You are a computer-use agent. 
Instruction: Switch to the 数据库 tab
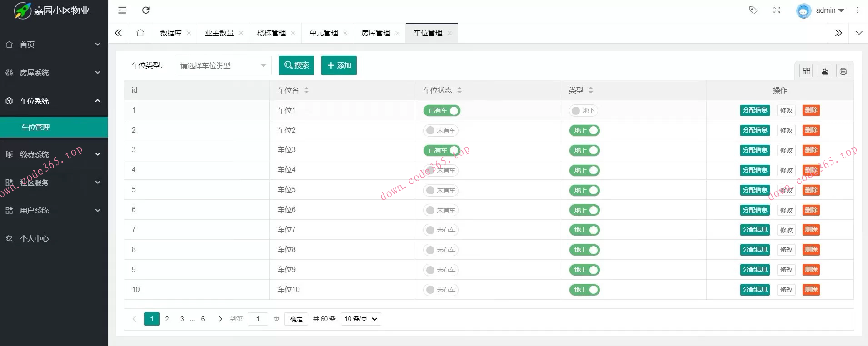pyautogui.click(x=171, y=33)
